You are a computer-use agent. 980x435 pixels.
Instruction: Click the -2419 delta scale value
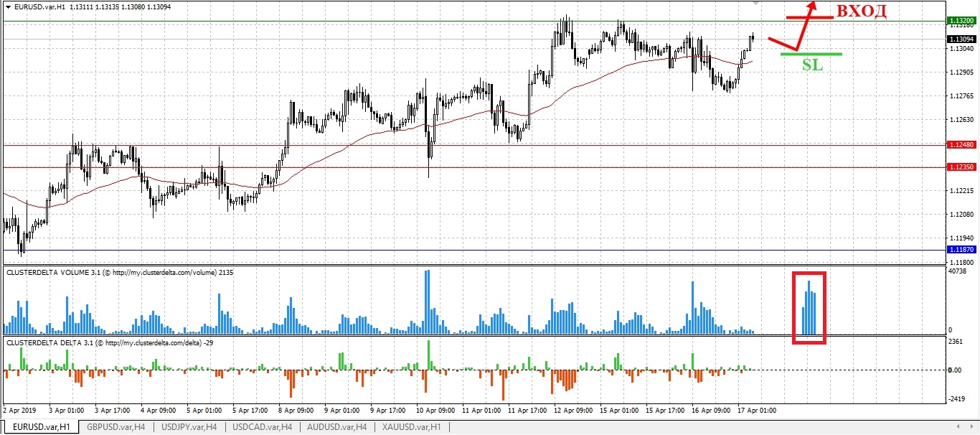click(957, 398)
